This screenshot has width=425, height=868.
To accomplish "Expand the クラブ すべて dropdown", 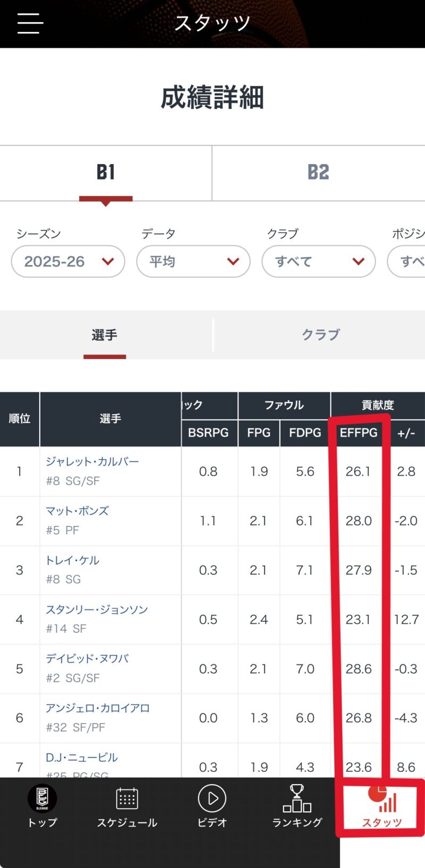I will click(319, 261).
